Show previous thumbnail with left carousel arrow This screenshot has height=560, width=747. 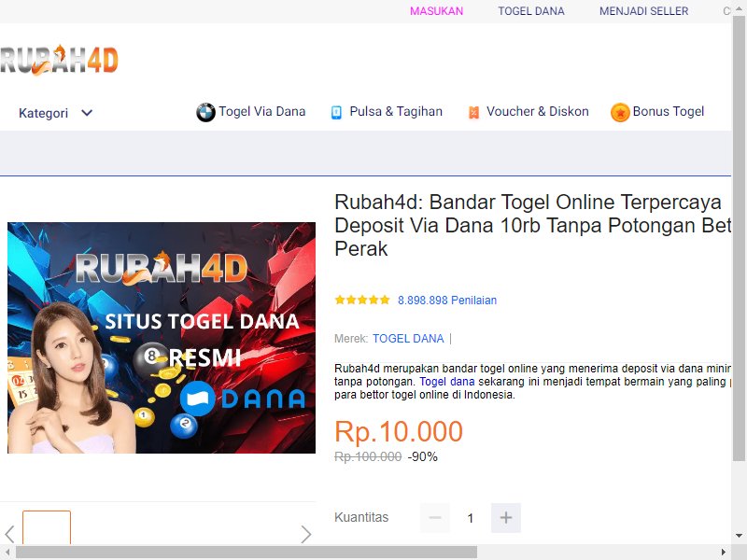[9, 534]
